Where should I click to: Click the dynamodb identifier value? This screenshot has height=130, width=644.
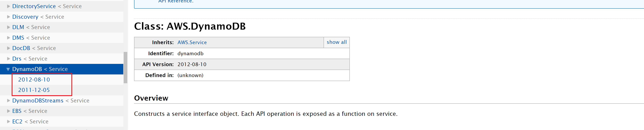(191, 53)
